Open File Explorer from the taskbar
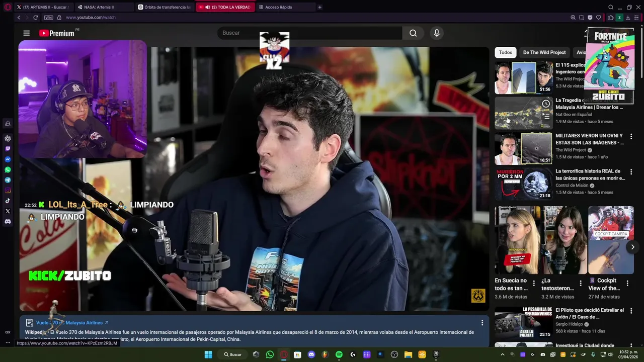The image size is (644, 362). (x=408, y=354)
